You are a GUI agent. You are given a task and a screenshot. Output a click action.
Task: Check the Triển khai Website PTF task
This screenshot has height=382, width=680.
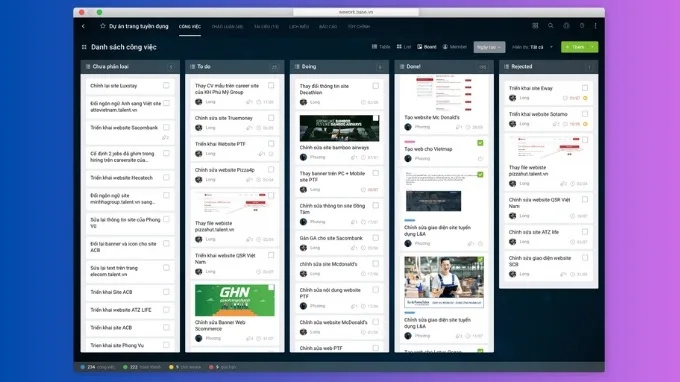271,144
